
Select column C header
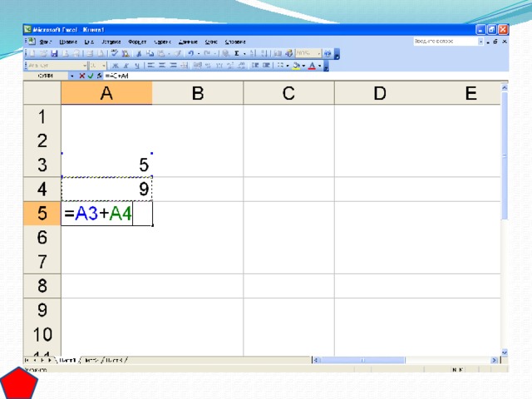point(288,94)
